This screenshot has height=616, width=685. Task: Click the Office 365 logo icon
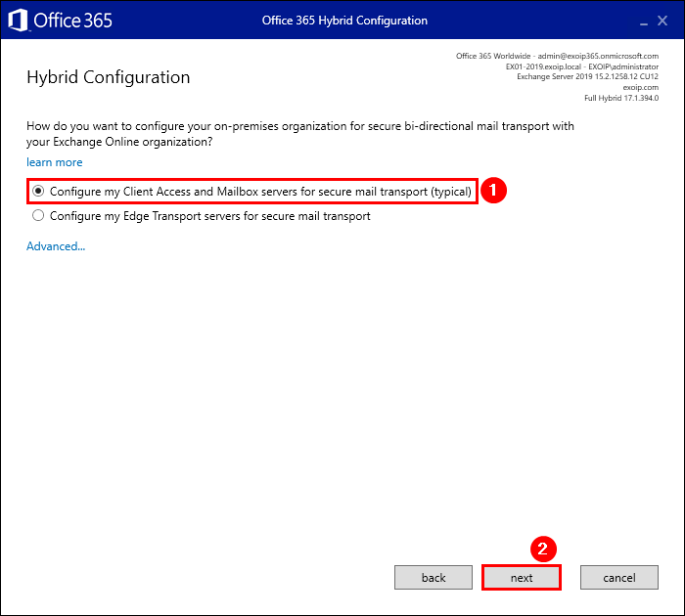(x=19, y=21)
